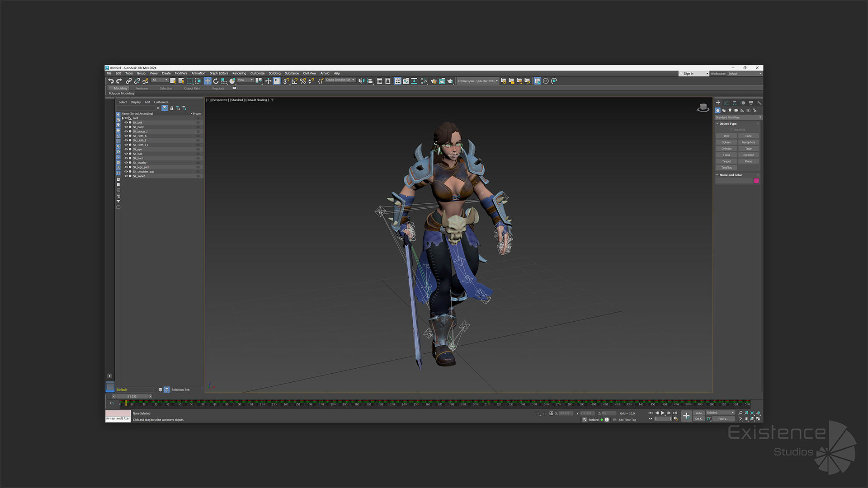Open the Motion panel tab icon
868x488 pixels.
[x=743, y=103]
